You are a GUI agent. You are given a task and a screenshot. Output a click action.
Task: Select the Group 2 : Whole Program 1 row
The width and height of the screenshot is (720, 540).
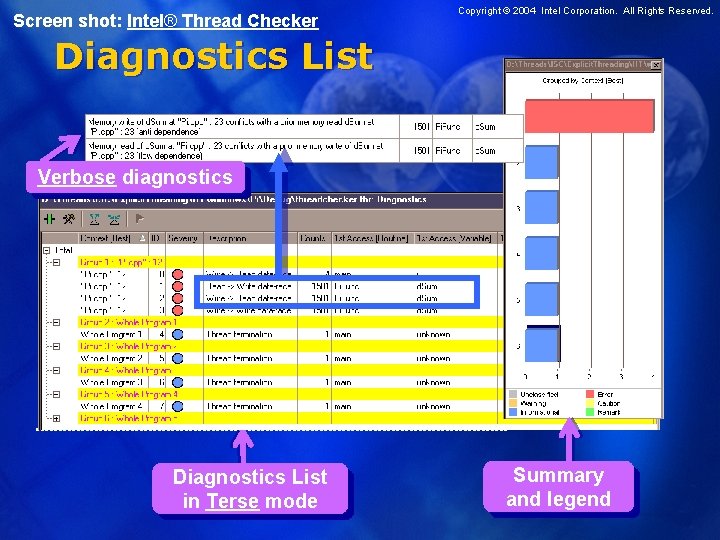pyautogui.click(x=289, y=322)
